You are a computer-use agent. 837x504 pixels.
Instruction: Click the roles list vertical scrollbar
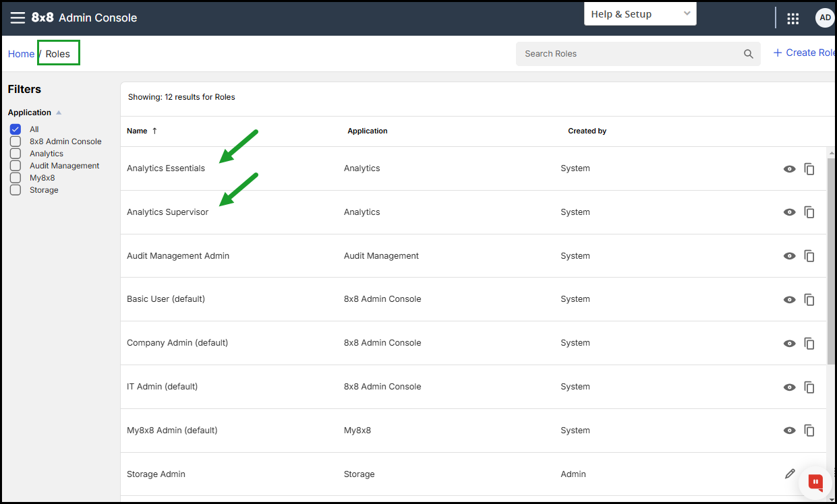tap(831, 262)
